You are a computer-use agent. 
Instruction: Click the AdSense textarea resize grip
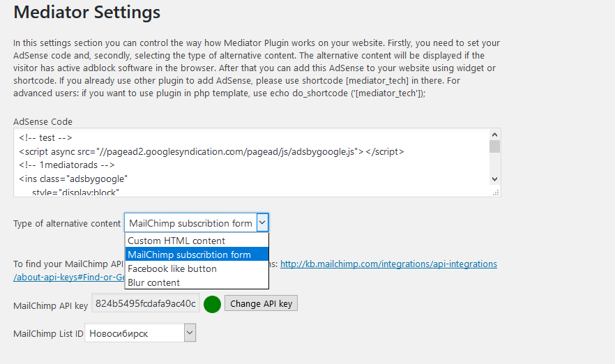point(496,192)
